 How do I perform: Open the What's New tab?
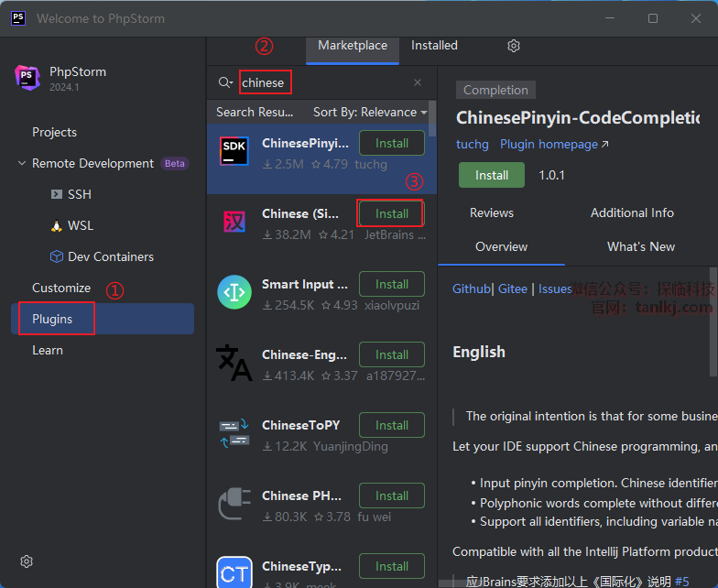tap(641, 246)
